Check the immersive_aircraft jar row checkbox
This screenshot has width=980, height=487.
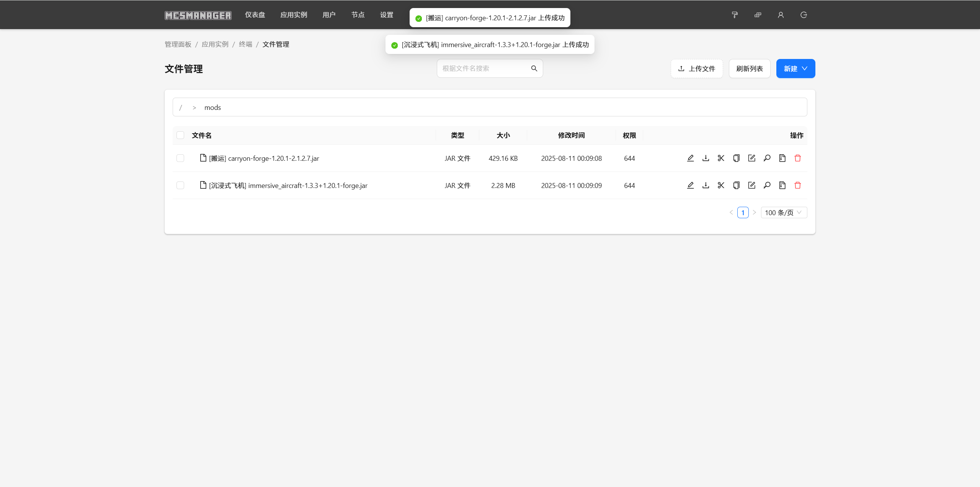(180, 185)
